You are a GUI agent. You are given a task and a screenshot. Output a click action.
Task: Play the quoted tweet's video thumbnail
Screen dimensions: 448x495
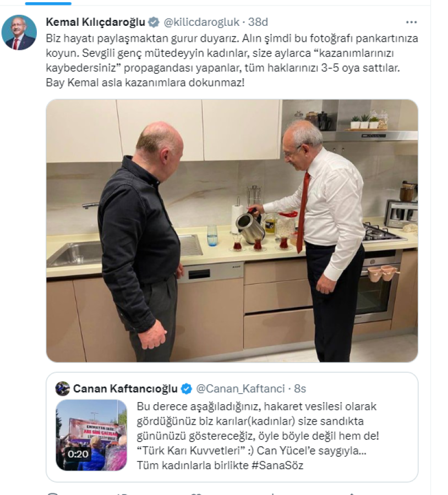[91, 435]
